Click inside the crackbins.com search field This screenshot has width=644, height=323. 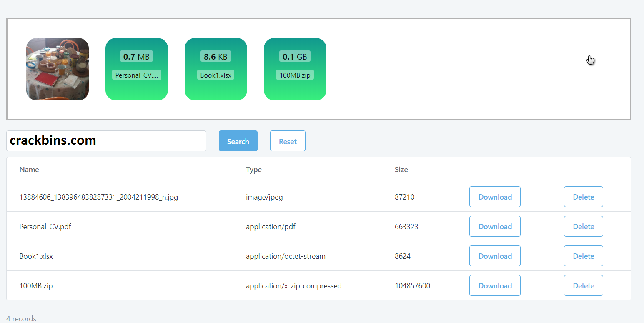tap(106, 141)
